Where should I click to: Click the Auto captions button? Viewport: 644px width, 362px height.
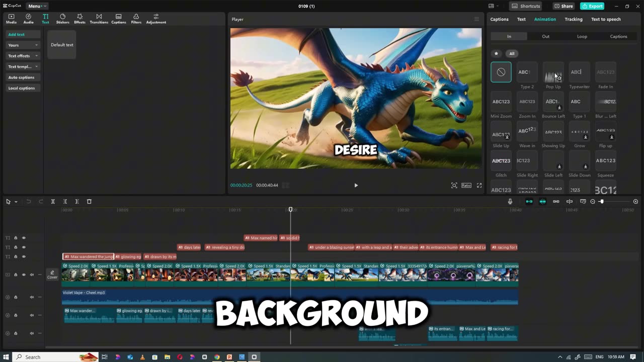[x=23, y=77]
